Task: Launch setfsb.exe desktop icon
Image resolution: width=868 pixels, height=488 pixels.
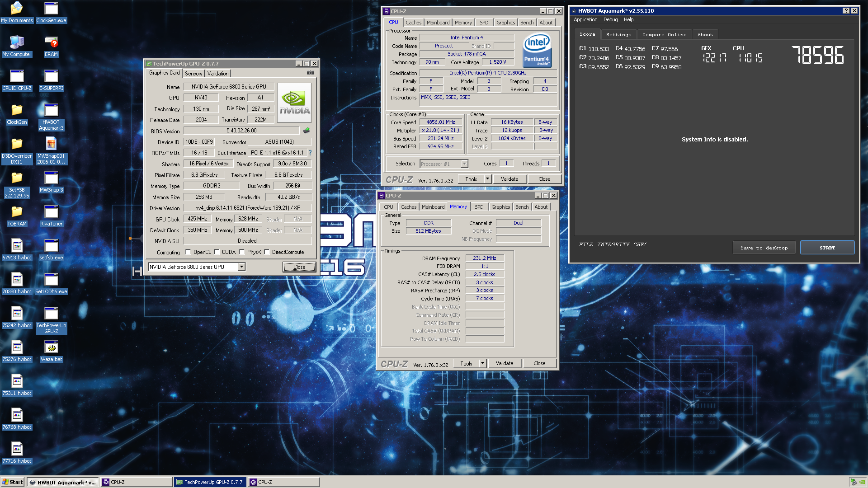Action: coord(51,249)
